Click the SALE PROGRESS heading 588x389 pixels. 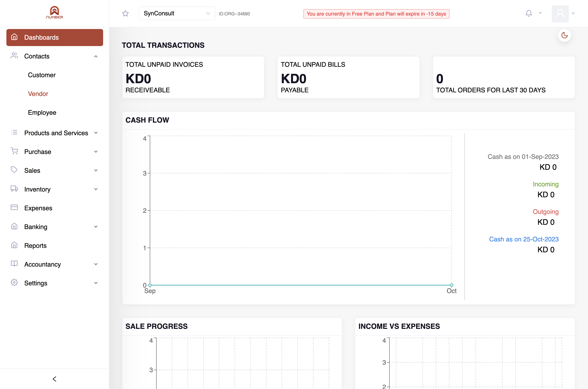(x=156, y=326)
